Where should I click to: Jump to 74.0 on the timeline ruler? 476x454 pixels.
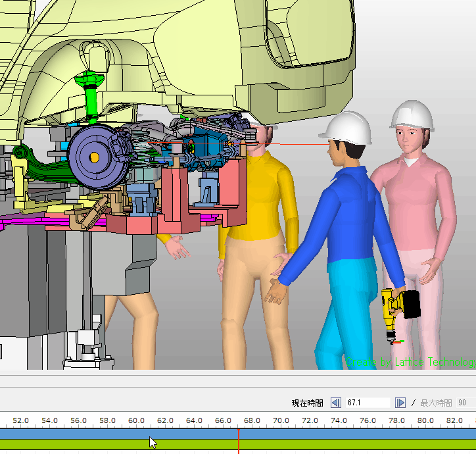click(x=339, y=420)
